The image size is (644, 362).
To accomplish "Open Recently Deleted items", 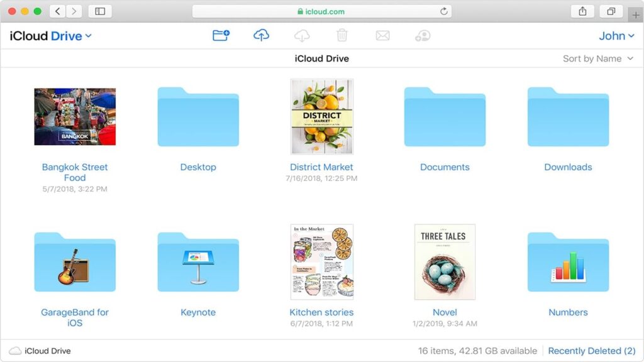I will (x=592, y=351).
